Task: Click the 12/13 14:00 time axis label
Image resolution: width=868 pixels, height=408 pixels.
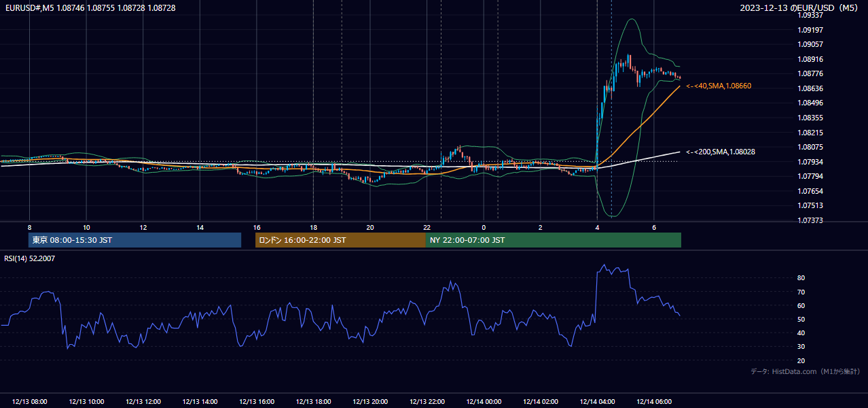Action: 200,402
